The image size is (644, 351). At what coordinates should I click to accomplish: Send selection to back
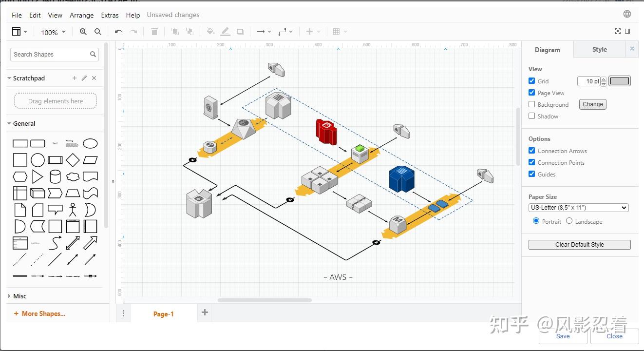point(189,32)
